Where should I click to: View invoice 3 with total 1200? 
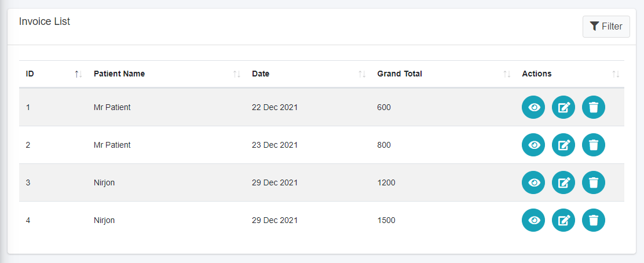click(533, 182)
